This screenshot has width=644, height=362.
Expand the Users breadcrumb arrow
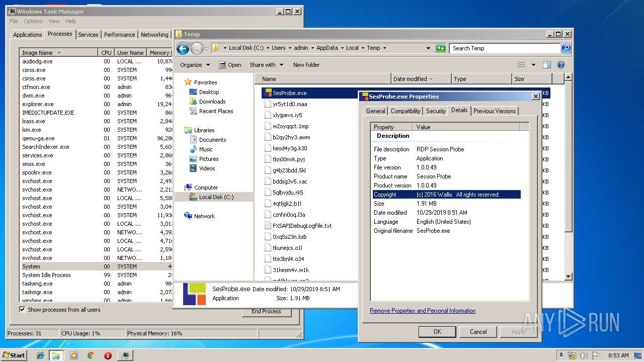(x=290, y=48)
